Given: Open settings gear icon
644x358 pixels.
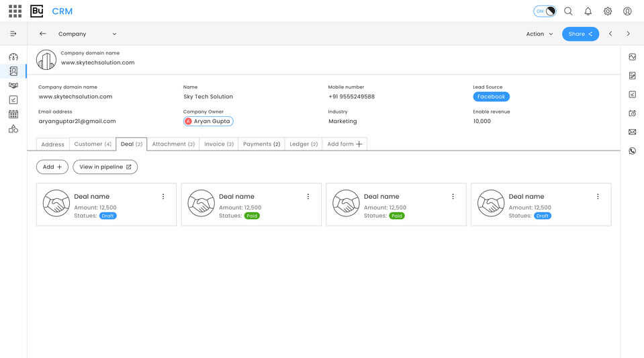Looking at the screenshot, I should (x=608, y=11).
